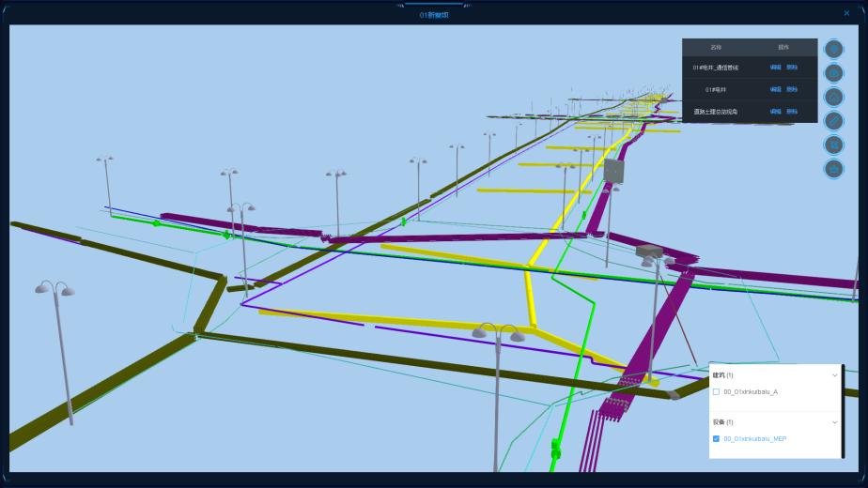Collapse the 建筑 (1) group chevron

834,375
